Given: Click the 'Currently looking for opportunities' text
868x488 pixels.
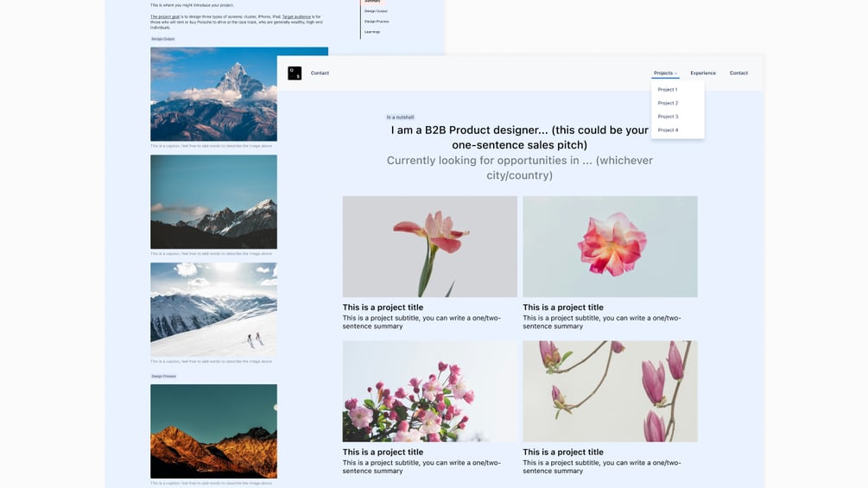Looking at the screenshot, I should point(519,168).
